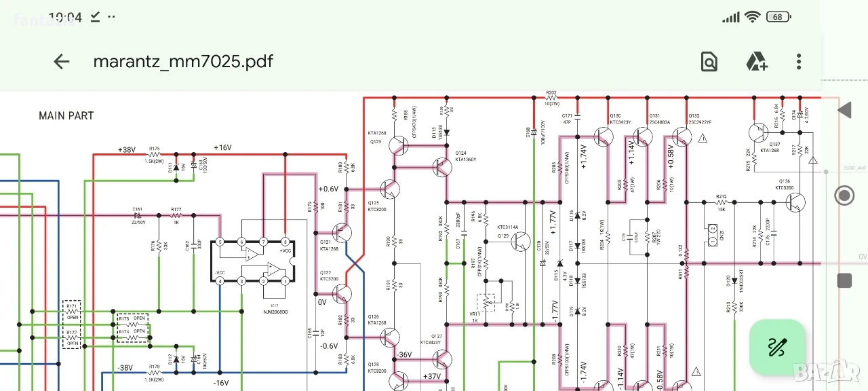Tap the KTC3114A transistor label
The width and height of the screenshot is (868, 391).
507,227
